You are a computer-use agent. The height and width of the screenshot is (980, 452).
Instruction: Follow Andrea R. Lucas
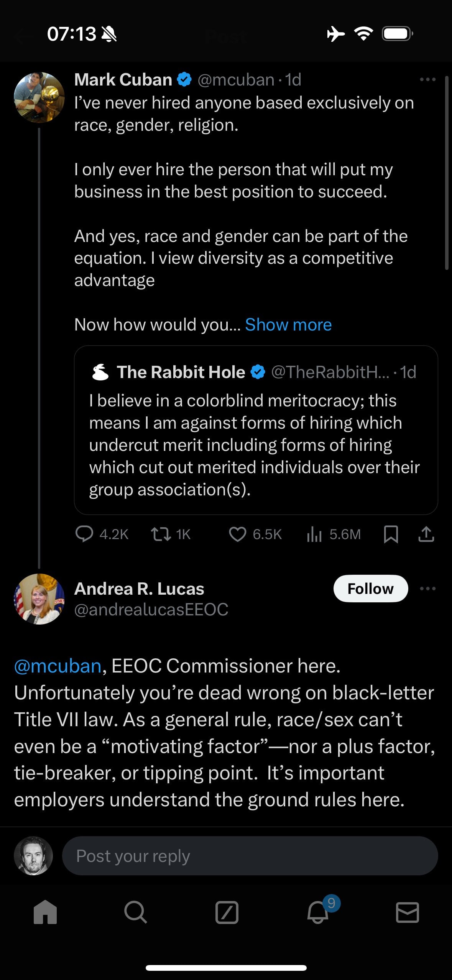[370, 589]
